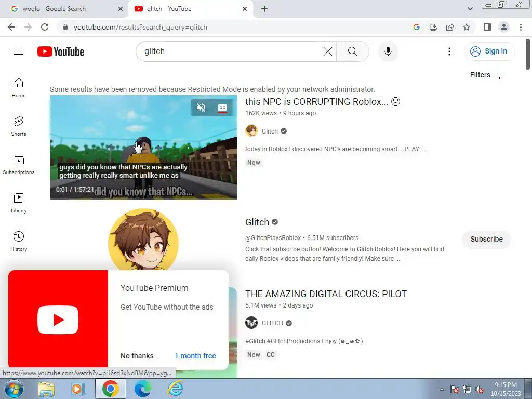Reload the page
This screenshot has height=399, width=532.
pyautogui.click(x=45, y=27)
